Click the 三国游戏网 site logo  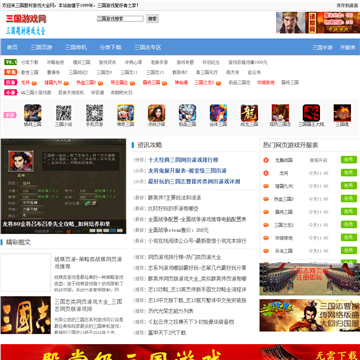26,19
